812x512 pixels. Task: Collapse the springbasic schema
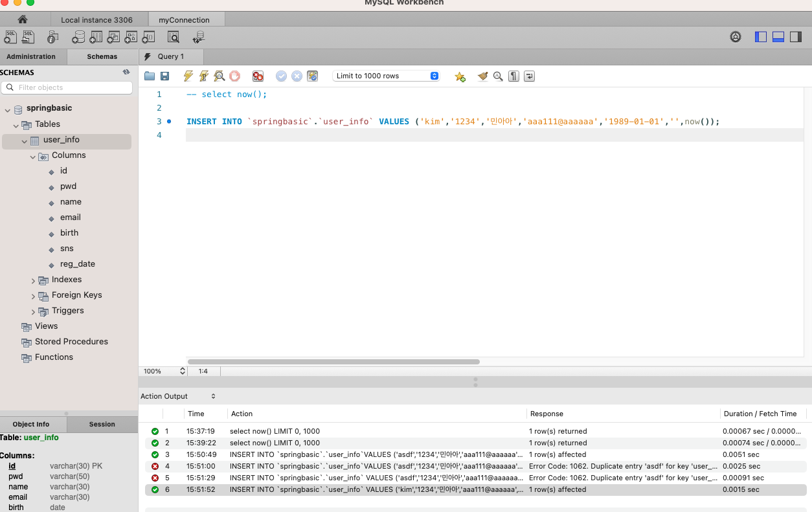tap(7, 109)
